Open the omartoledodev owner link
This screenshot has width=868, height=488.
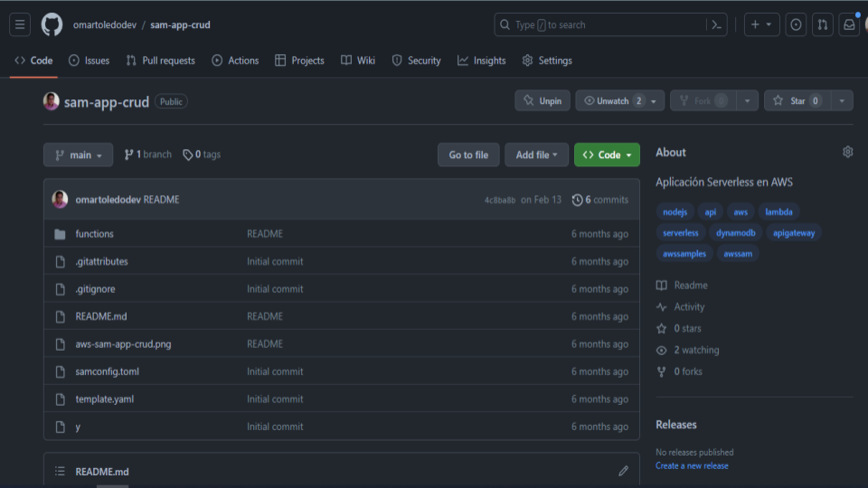(x=105, y=25)
